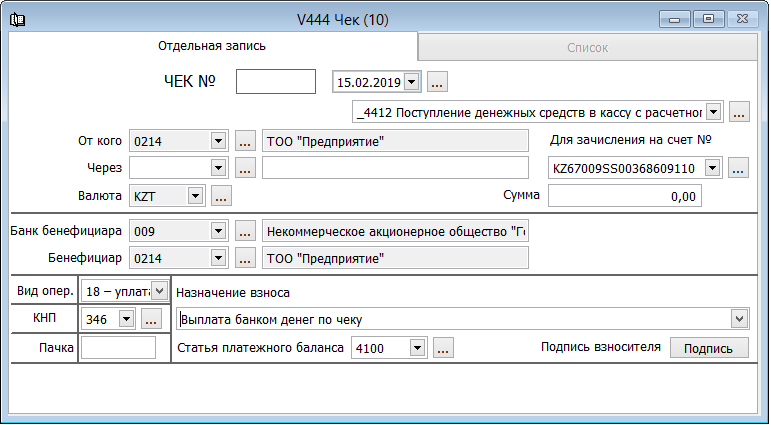Open lookup button for Банк бенефициара
Viewport: 771px width, 425px height.
pos(245,231)
